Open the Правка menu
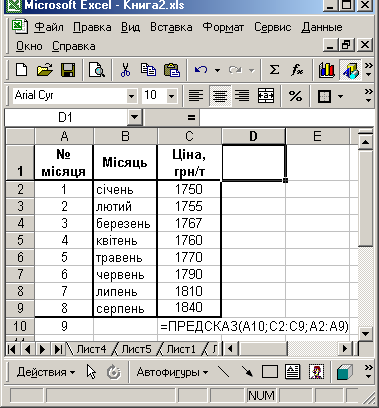The image size is (379, 408). coord(92,27)
